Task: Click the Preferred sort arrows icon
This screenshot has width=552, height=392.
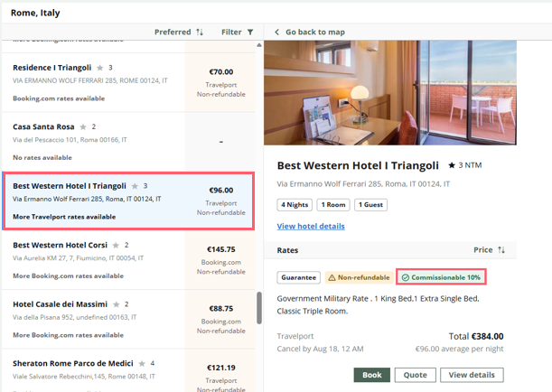Action: point(200,32)
